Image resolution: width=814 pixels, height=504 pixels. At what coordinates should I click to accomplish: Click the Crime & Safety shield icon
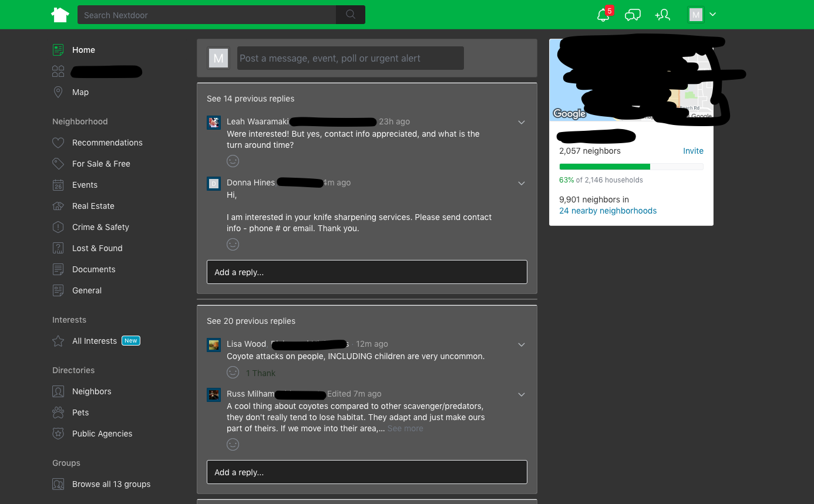point(58,227)
